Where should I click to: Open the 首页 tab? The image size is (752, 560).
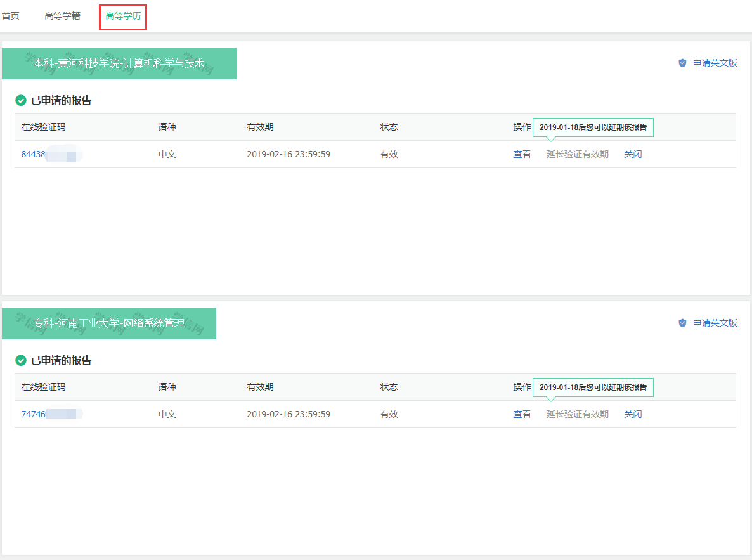(x=10, y=16)
